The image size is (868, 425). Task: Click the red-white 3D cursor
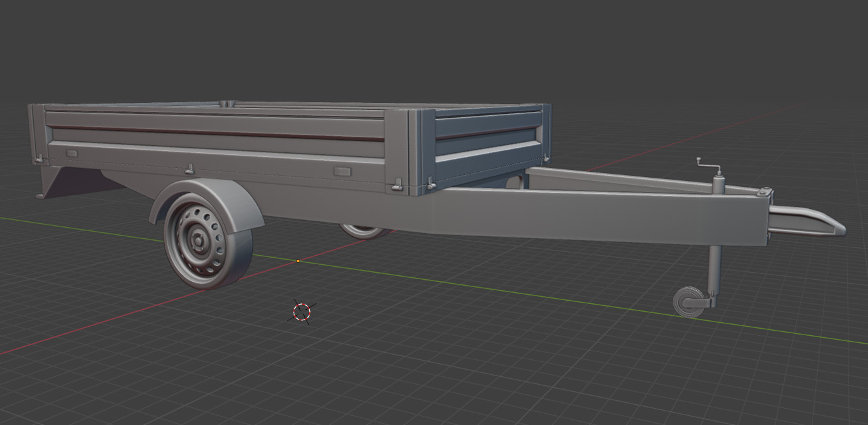[301, 312]
